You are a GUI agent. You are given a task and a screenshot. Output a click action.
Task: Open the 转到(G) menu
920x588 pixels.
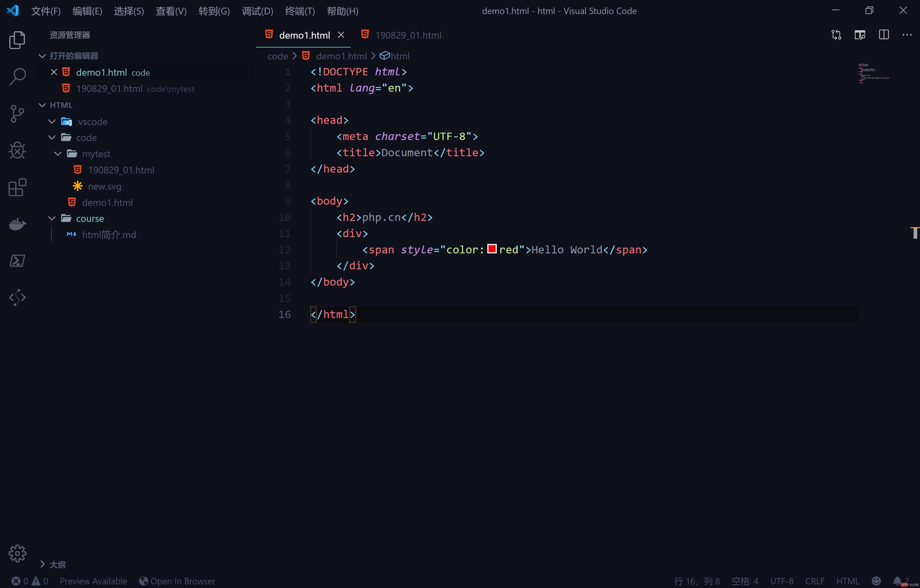coord(214,11)
